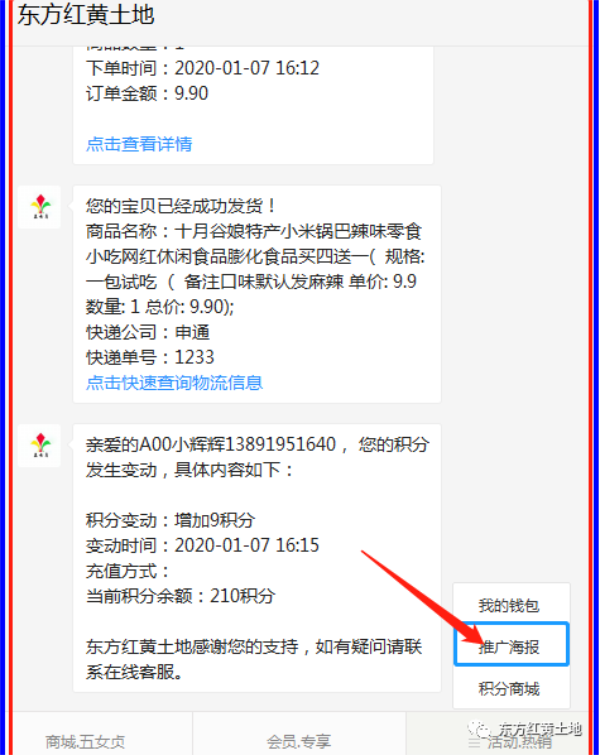Open 点击查看详情 order details link
This screenshot has width=600, height=755.
click(139, 144)
